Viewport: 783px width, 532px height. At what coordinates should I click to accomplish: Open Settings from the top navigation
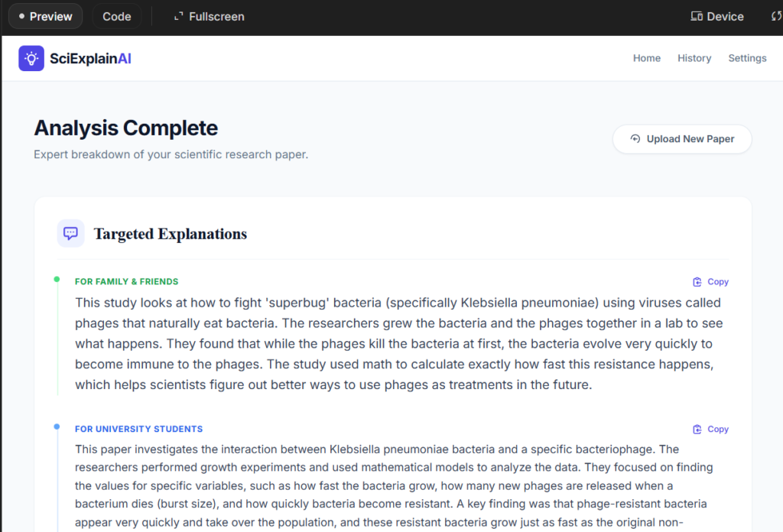point(747,58)
